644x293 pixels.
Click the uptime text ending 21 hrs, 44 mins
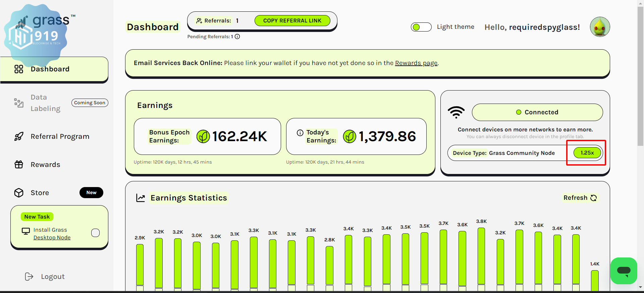(x=325, y=162)
